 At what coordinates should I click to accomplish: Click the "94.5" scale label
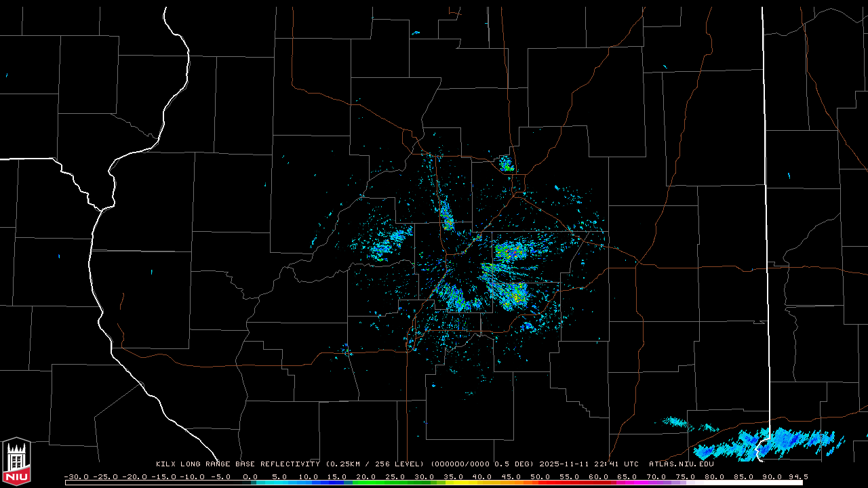[x=798, y=476]
